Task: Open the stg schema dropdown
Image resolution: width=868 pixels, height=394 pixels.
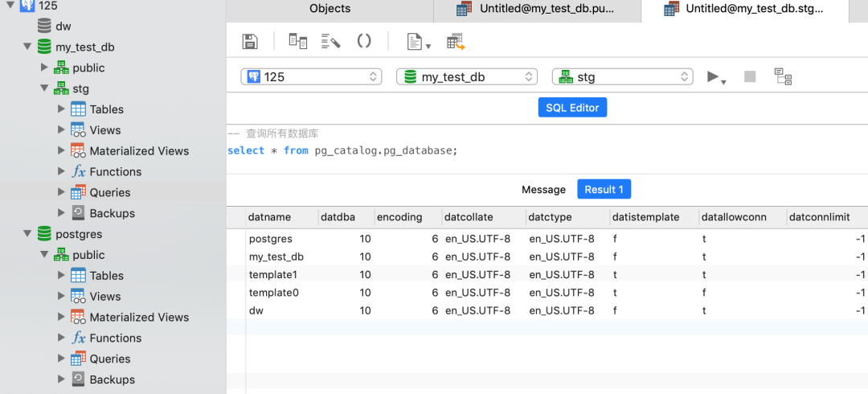Action: coord(623,77)
